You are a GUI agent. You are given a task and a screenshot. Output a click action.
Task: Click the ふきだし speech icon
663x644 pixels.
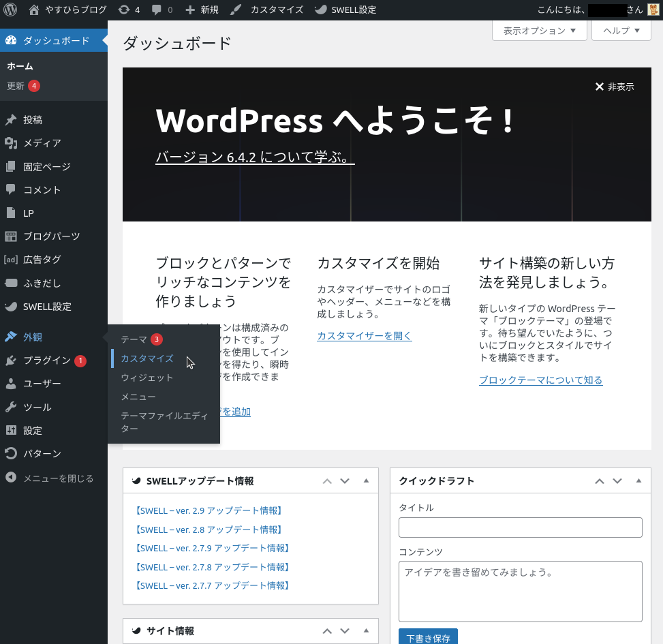tap(11, 283)
